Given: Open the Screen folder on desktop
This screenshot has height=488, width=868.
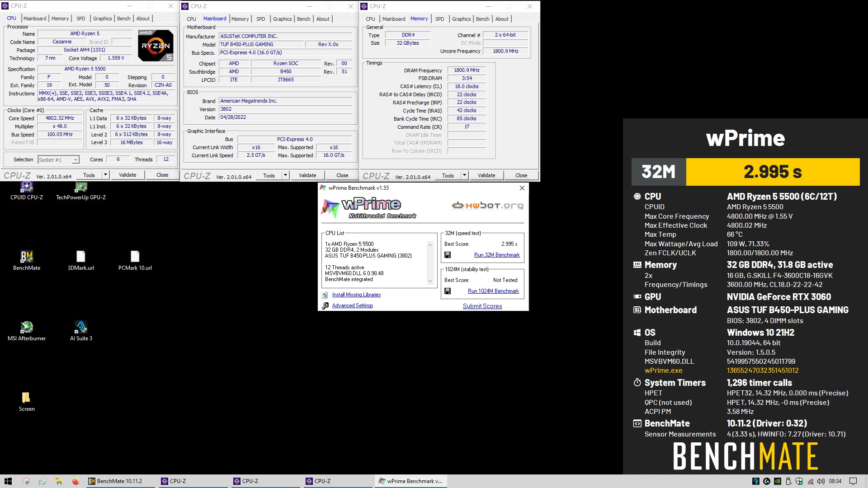Looking at the screenshot, I should tap(26, 401).
